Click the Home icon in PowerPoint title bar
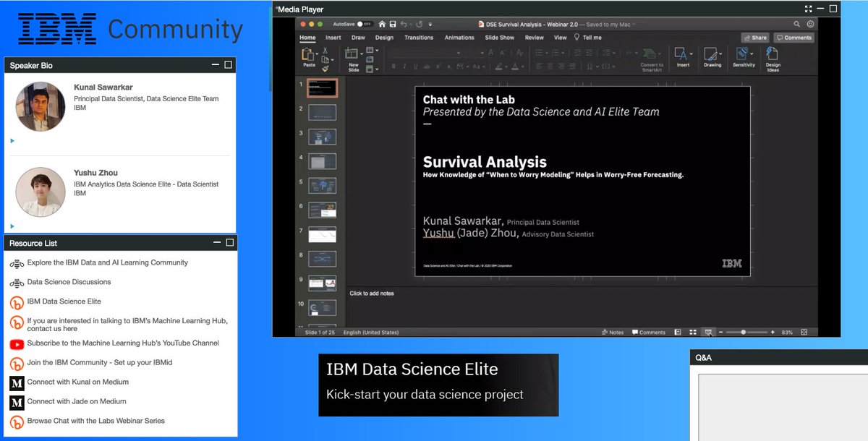The image size is (868, 441). click(383, 24)
